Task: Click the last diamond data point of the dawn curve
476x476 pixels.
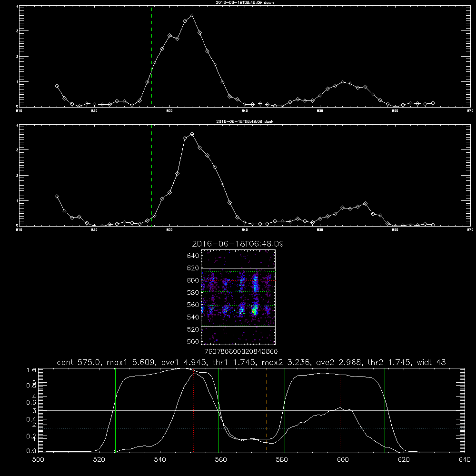Action: 433,103
